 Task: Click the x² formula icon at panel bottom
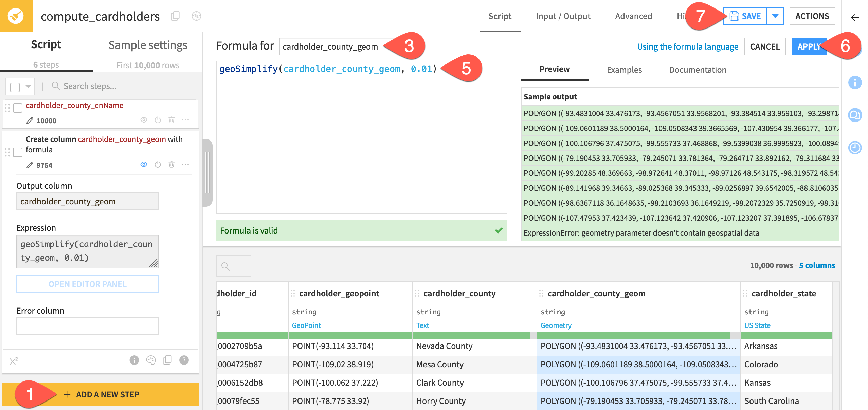coord(13,361)
